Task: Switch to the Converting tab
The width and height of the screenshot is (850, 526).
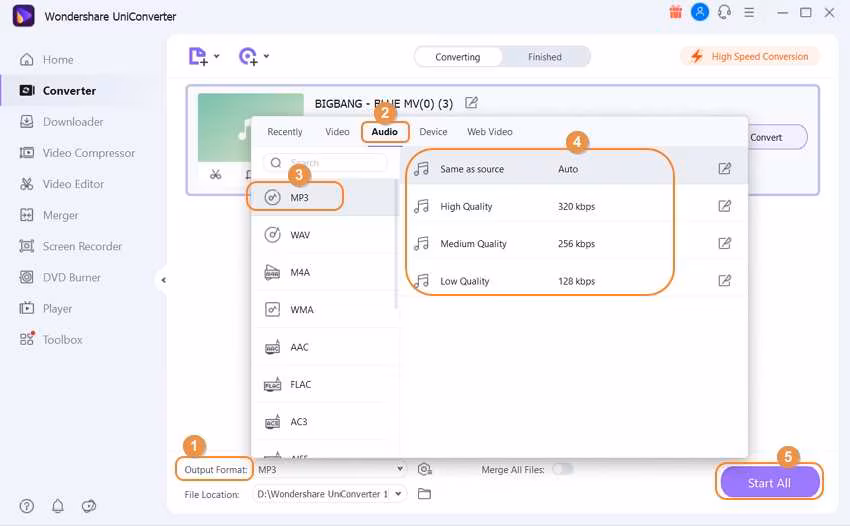Action: tap(458, 57)
